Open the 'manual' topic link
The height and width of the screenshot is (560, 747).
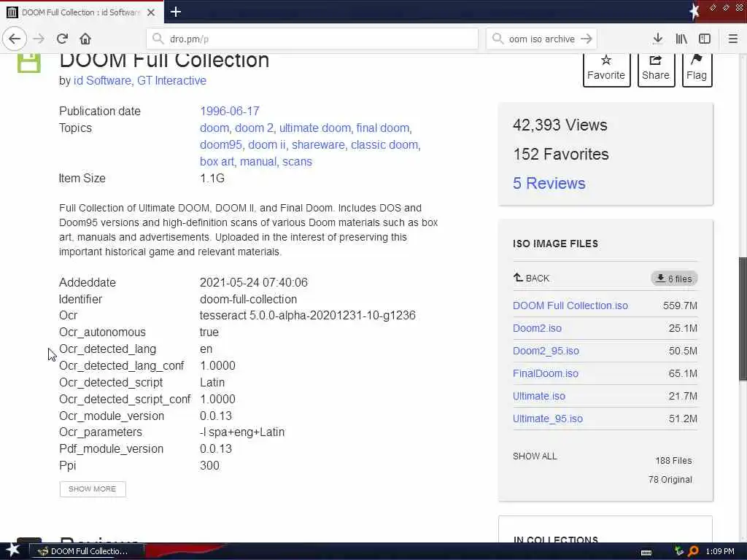[x=258, y=161]
